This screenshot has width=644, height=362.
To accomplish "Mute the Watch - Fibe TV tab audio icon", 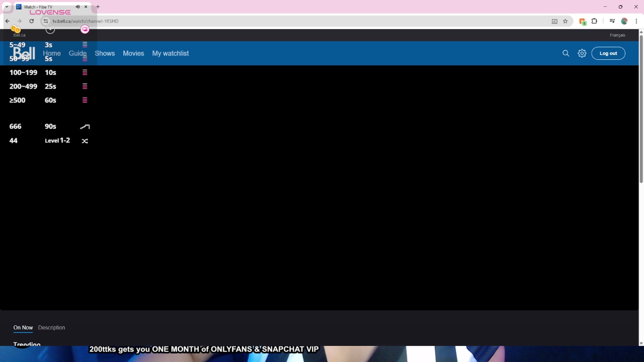I will point(78,7).
